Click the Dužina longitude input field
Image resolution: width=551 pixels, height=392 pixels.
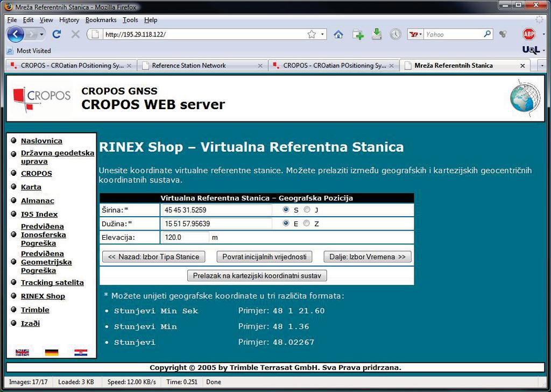[217, 223]
